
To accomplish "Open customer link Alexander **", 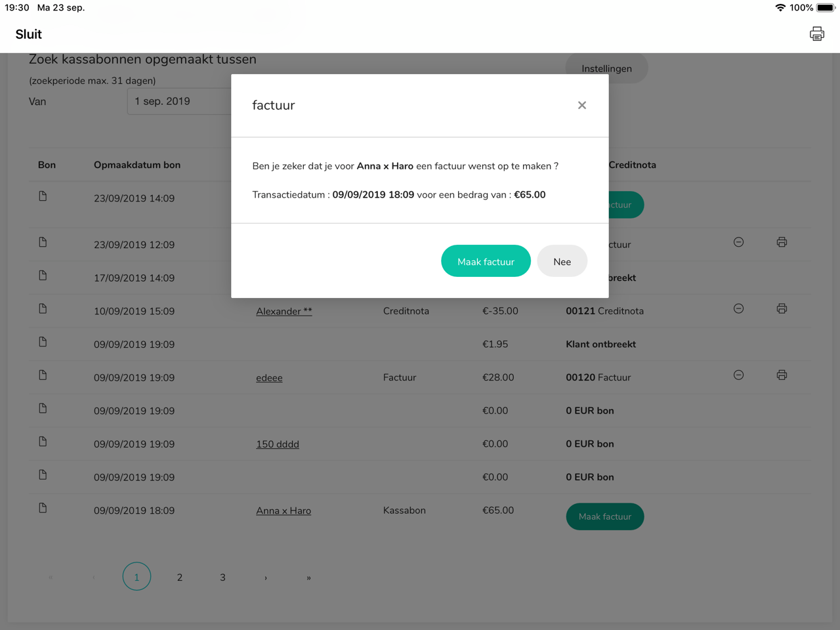I will [284, 311].
